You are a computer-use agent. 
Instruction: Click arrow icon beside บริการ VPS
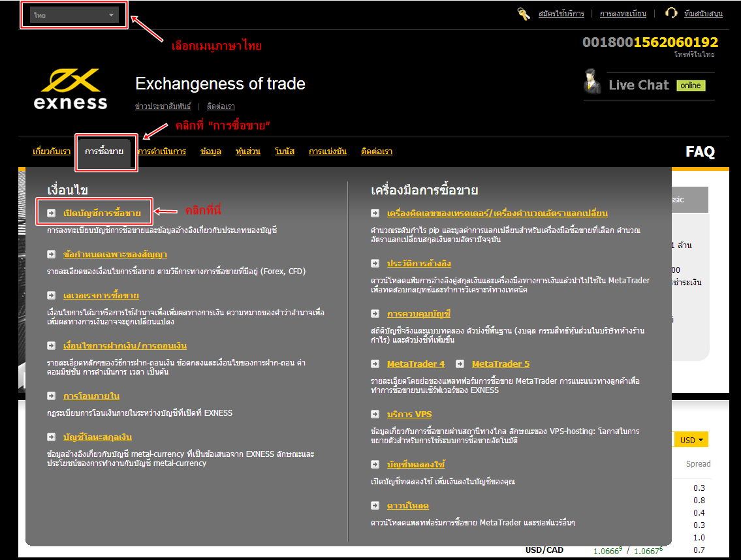coord(375,414)
